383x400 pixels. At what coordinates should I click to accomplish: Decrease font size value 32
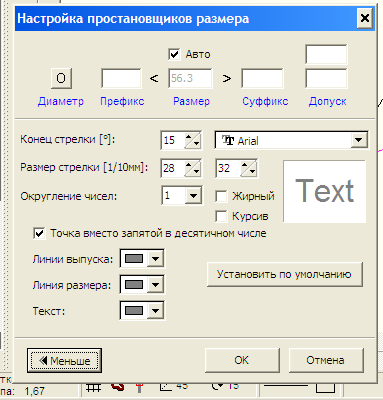click(x=252, y=172)
